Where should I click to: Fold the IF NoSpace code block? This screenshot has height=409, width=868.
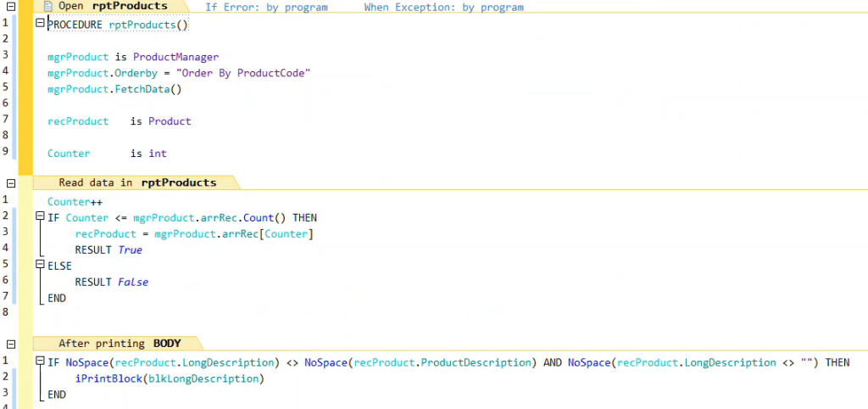point(40,362)
